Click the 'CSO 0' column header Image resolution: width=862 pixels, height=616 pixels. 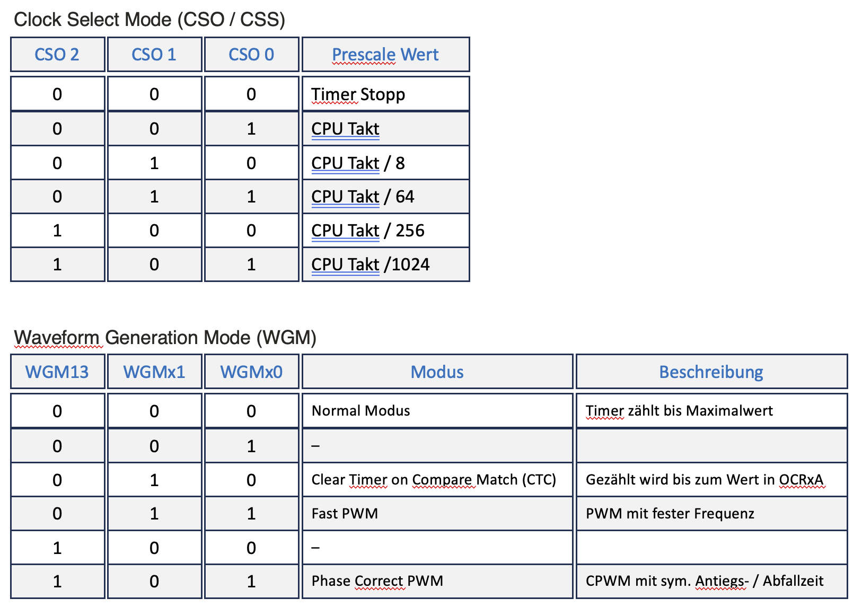pyautogui.click(x=251, y=55)
